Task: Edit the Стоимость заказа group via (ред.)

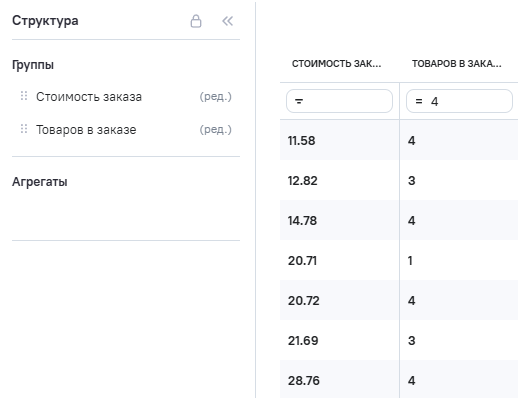Action: [215, 97]
